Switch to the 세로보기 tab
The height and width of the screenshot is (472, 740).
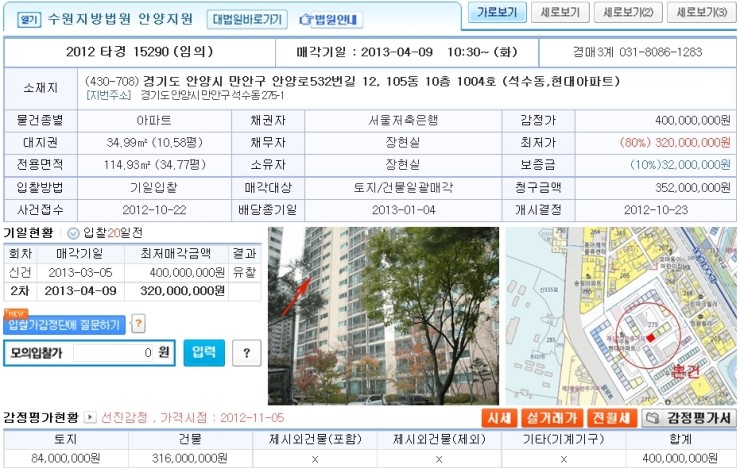[560, 12]
